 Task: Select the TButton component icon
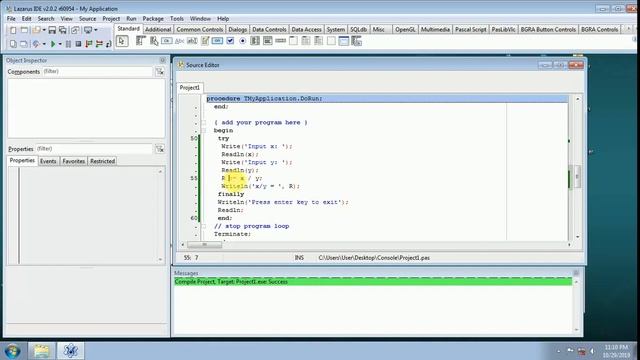[x=167, y=41]
